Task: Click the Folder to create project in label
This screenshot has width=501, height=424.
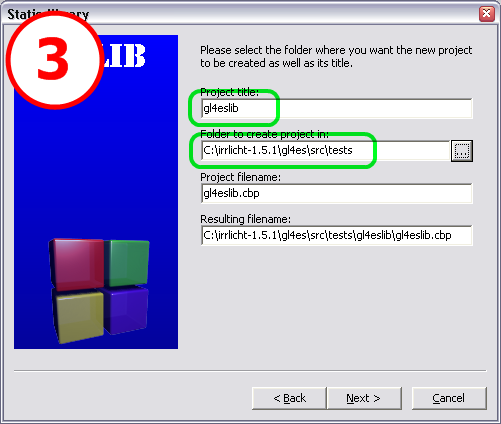Action: tap(264, 134)
